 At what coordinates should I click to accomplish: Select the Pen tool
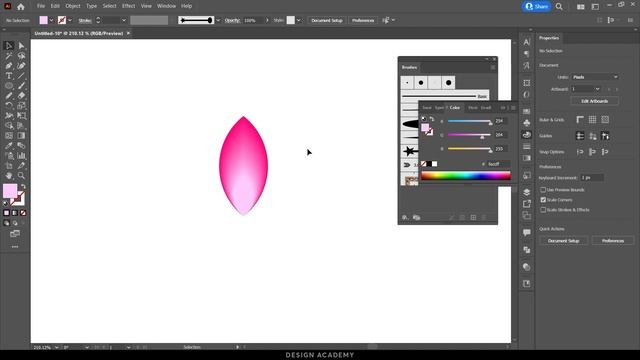9,66
